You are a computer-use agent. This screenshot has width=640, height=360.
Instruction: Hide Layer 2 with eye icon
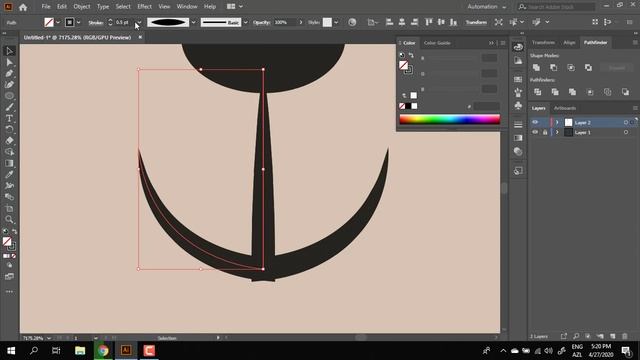click(x=535, y=122)
